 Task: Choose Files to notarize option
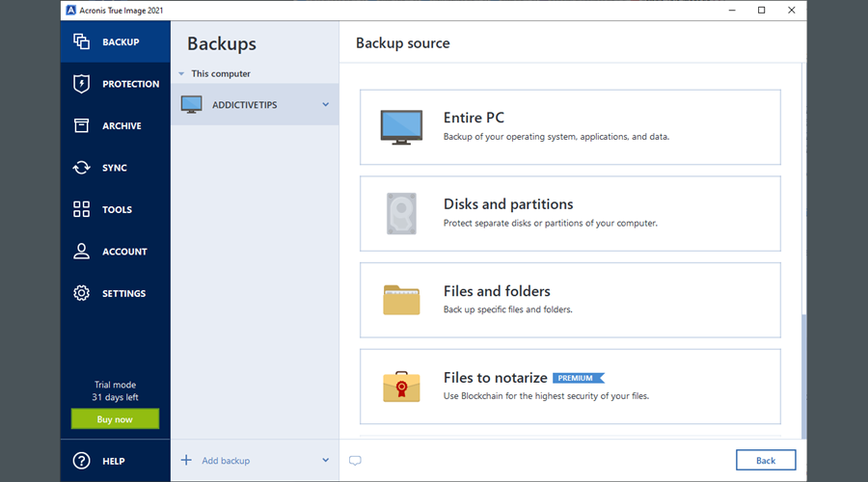pos(570,386)
